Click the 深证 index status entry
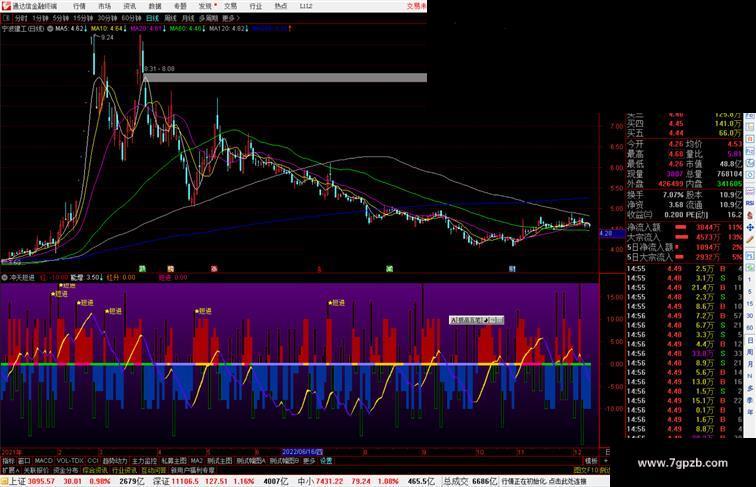The width and height of the screenshot is (756, 487). click(220, 481)
